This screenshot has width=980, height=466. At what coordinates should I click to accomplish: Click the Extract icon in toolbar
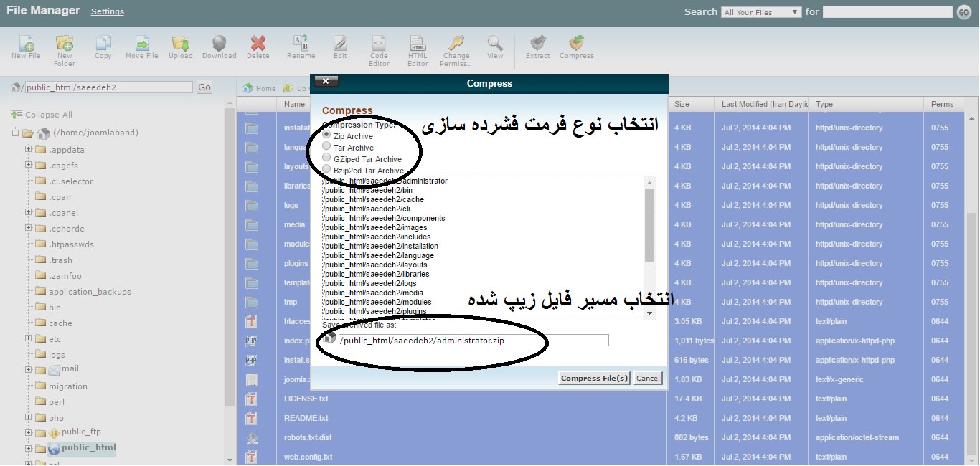537,44
